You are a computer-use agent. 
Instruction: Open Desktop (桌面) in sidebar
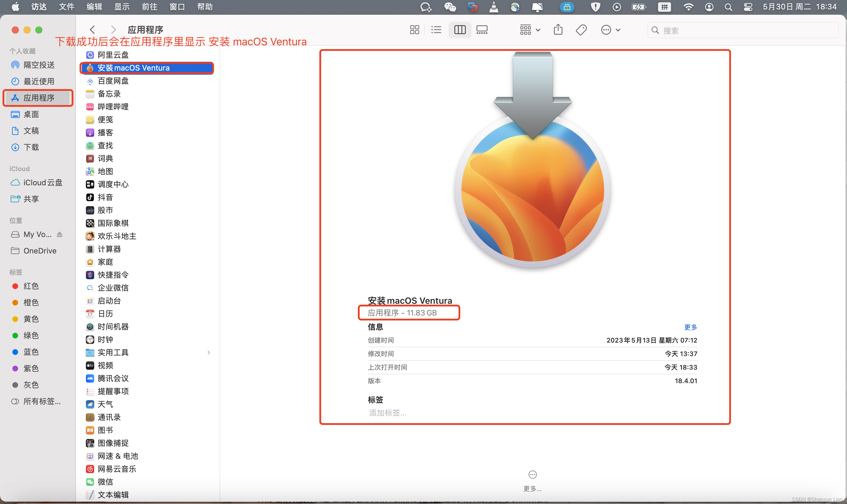coord(37,114)
